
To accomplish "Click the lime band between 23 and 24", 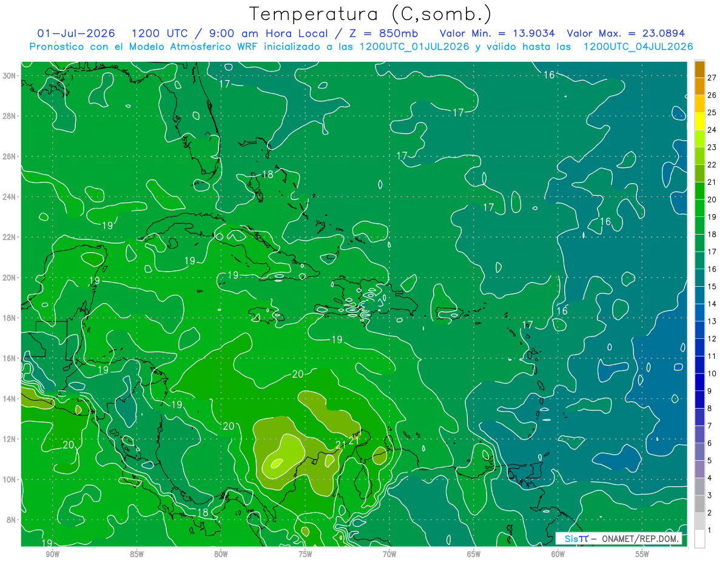I will point(699,138).
